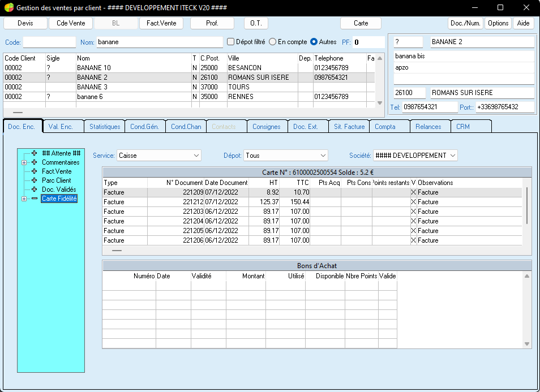Click the Cde Vente button
Viewport: 540px width, 392px height.
(x=71, y=23)
